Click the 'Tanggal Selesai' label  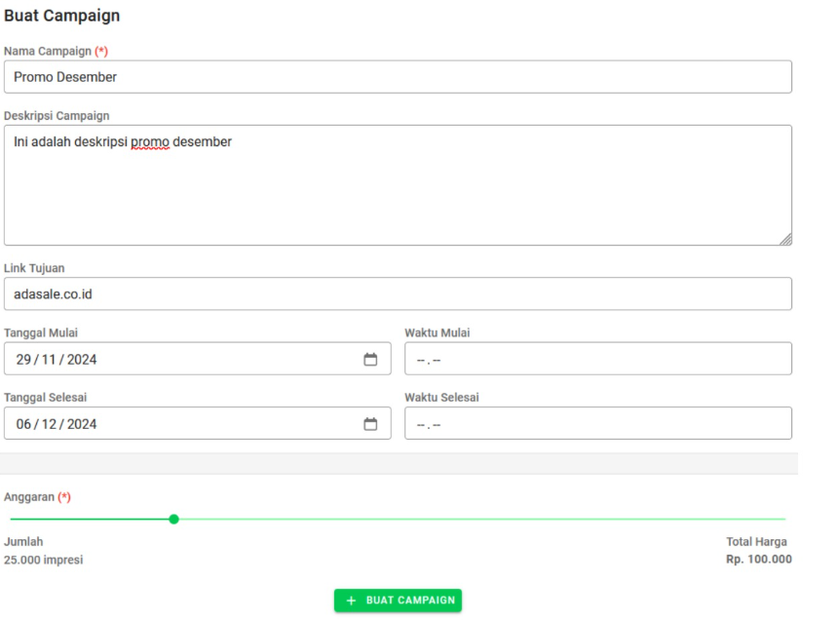point(45,398)
